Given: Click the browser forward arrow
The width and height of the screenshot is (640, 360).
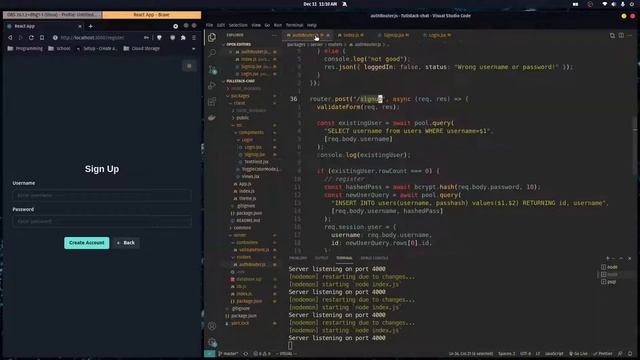Looking at the screenshot, I should pos(20,38).
